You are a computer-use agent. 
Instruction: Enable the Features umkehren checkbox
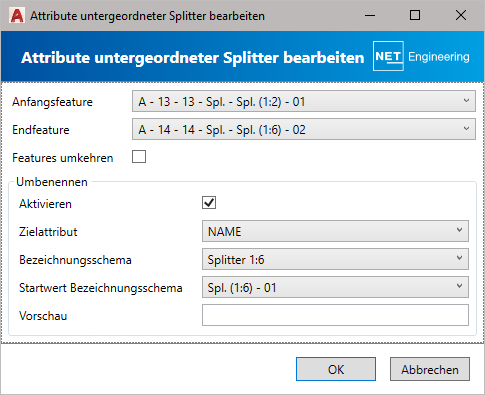coord(139,157)
